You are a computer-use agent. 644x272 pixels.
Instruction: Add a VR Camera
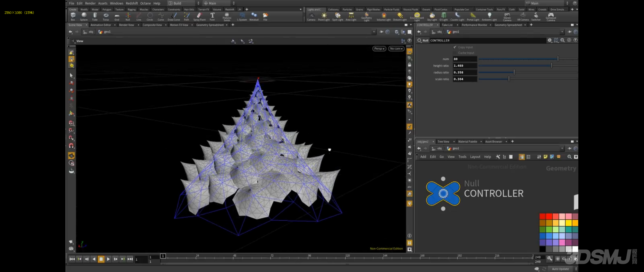523,16
